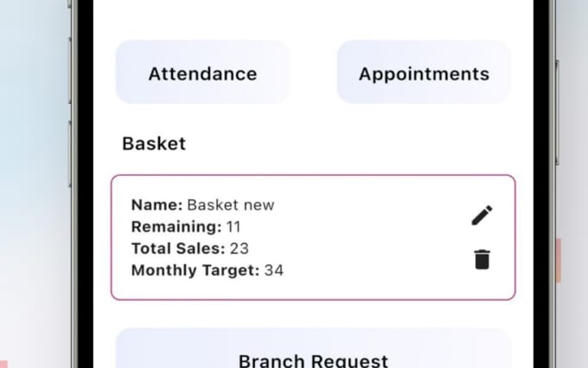Click the gap between Attendance and Appointments
Screen dimensions: 588x368
[x=313, y=72]
